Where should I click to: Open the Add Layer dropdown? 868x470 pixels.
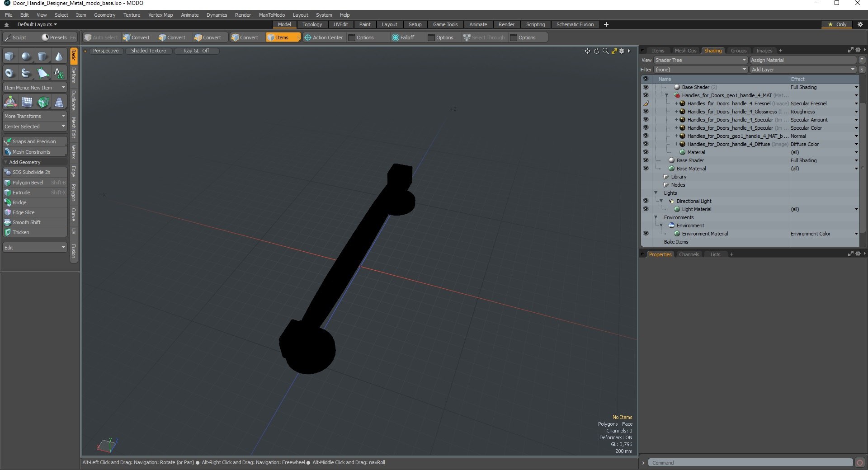click(x=803, y=70)
